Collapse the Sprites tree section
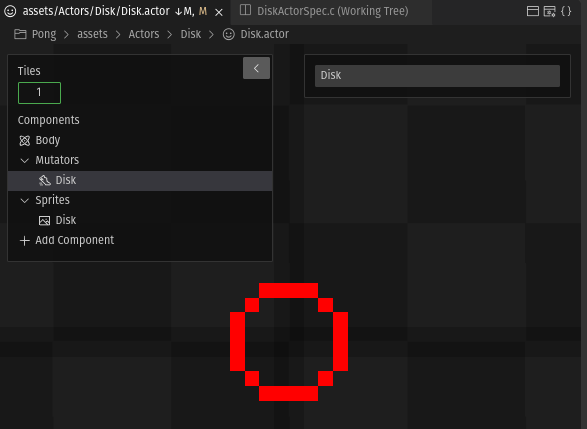Screen dimensions: 587x429 click(x=24, y=201)
